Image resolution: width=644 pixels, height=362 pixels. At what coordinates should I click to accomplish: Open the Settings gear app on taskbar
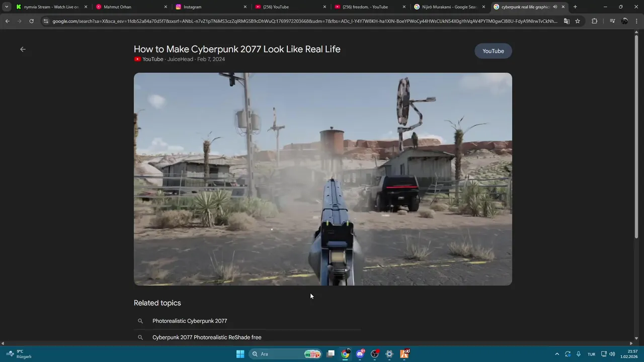tap(389, 354)
